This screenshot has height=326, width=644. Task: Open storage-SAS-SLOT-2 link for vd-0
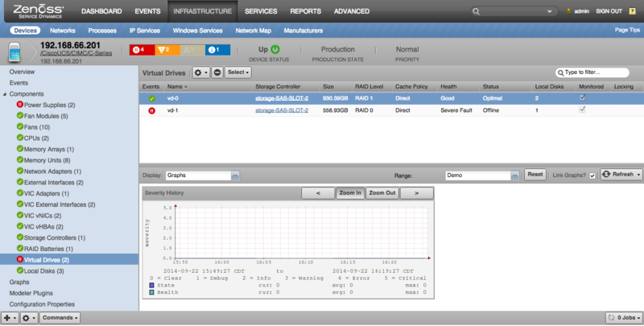point(282,98)
